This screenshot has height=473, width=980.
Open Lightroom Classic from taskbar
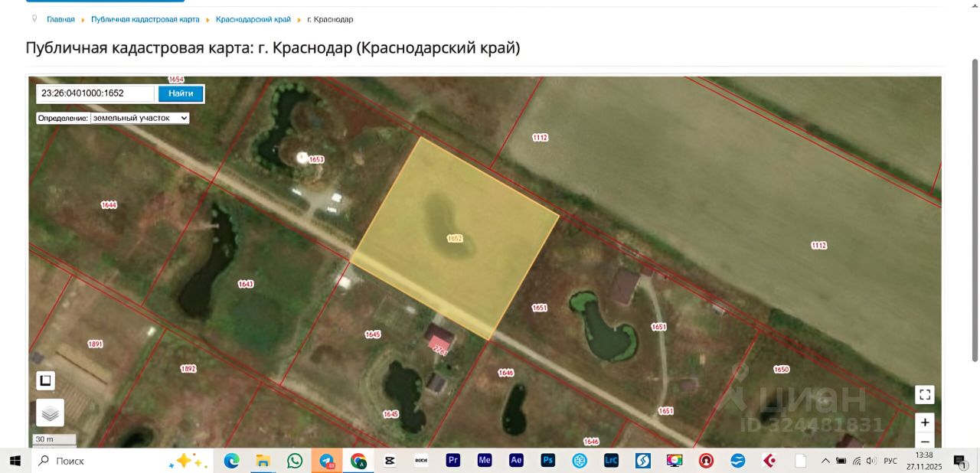611,461
